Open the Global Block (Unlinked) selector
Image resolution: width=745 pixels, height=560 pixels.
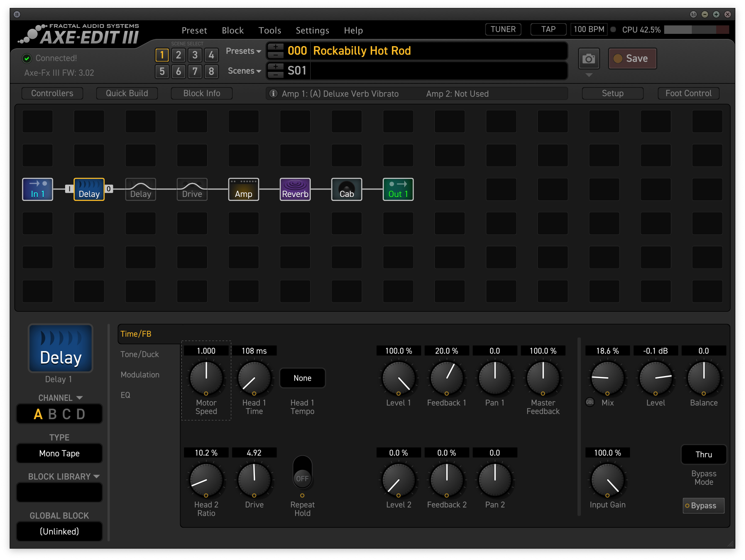[59, 531]
